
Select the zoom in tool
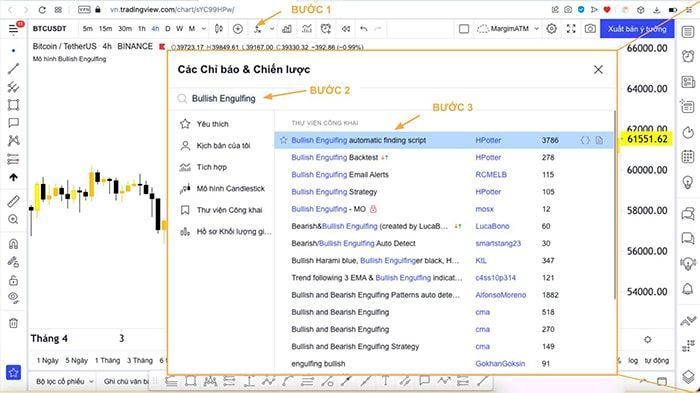(13, 219)
